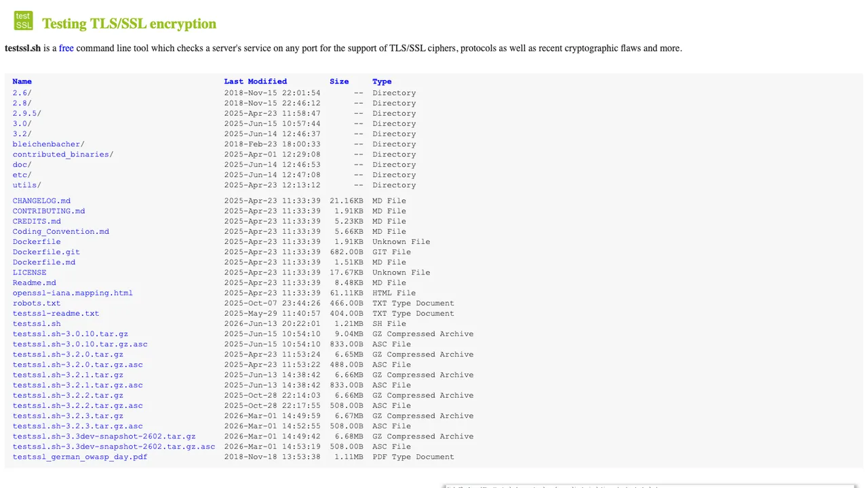Click '2026-Jun-13 20:22:01' date for testssl.sh
The image size is (868, 488).
pyautogui.click(x=273, y=323)
